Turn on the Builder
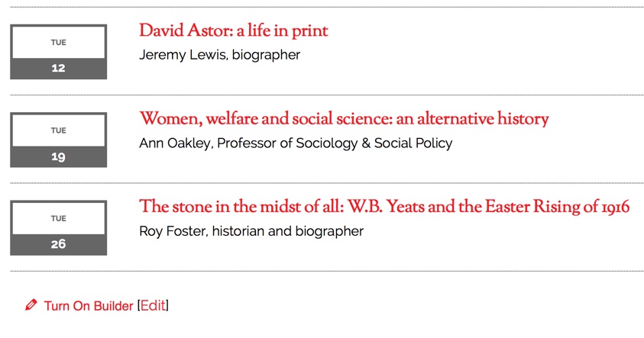 pyautogui.click(x=88, y=306)
